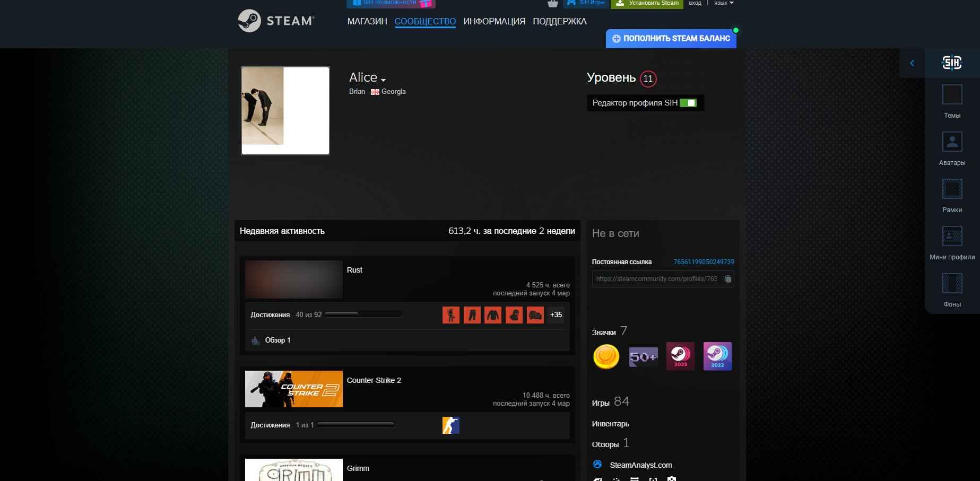
Task: Open the ПОДДЕРЖКА menu item
Action: (x=559, y=21)
